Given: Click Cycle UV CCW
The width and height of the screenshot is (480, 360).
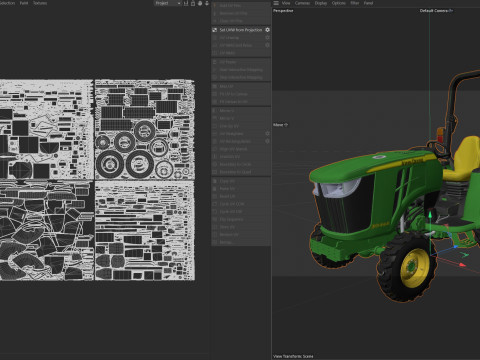Looking at the screenshot, I should pyautogui.click(x=241, y=204).
